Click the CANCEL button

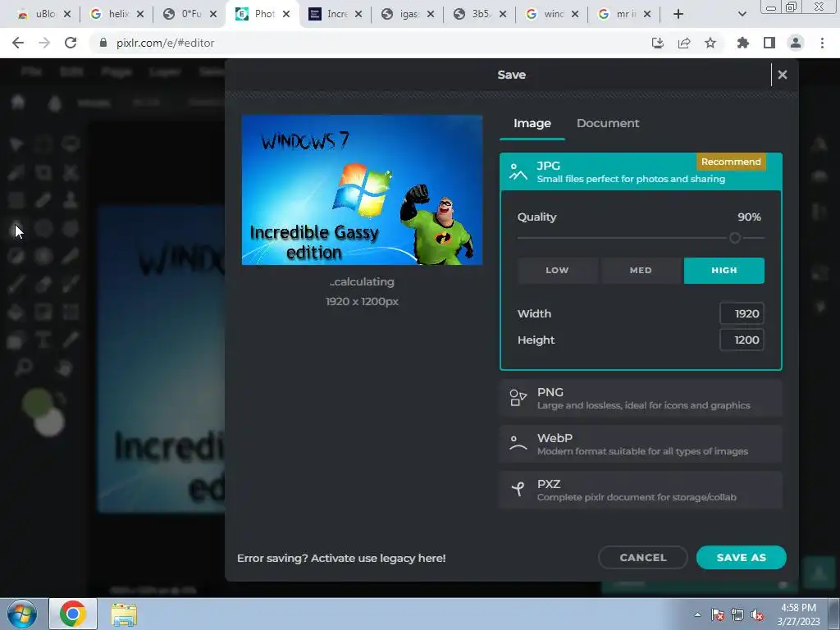[x=643, y=557]
